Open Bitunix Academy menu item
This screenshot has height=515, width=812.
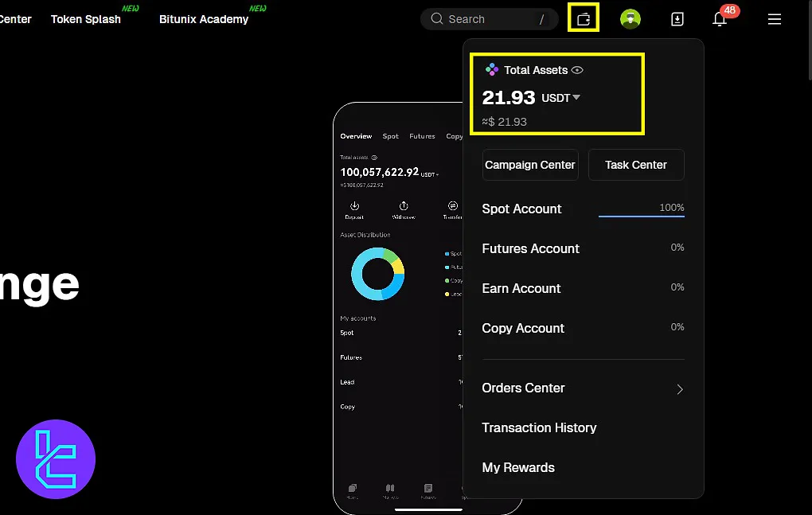[x=204, y=19]
